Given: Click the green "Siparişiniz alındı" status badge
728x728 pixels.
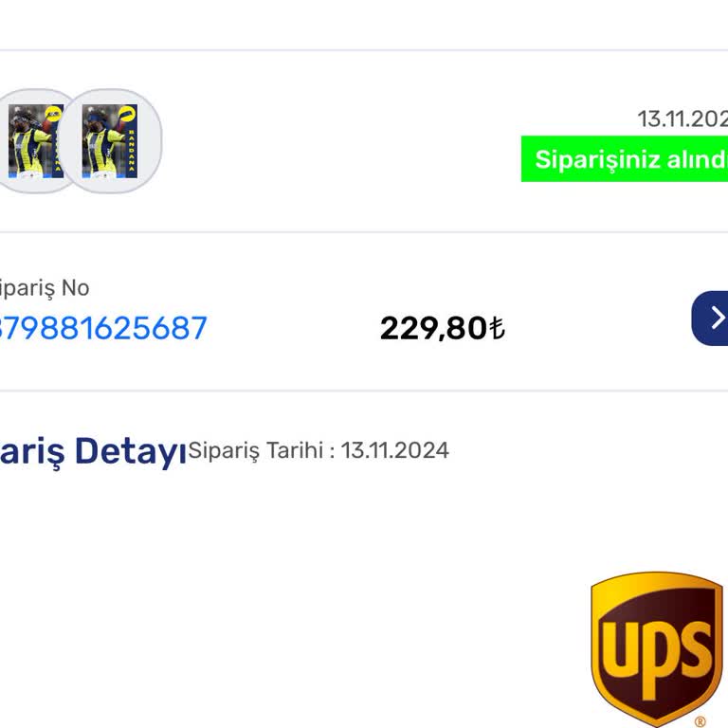Looking at the screenshot, I should (625, 158).
